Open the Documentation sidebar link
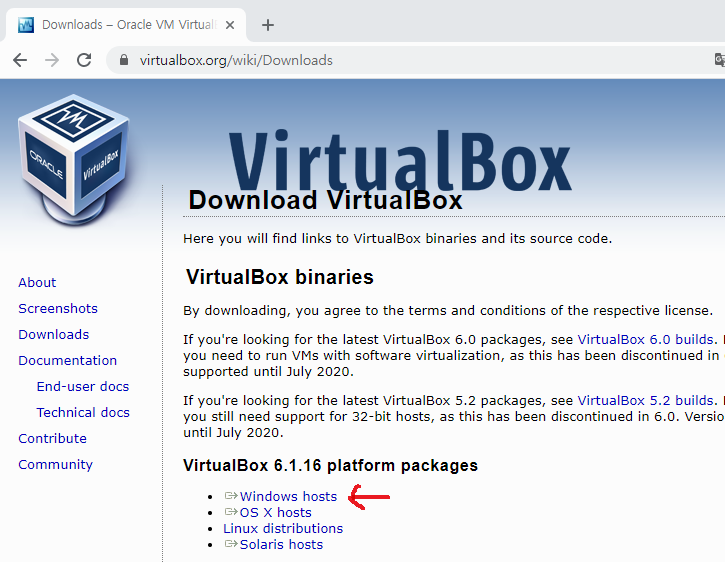725x562 pixels. pyautogui.click(x=68, y=360)
